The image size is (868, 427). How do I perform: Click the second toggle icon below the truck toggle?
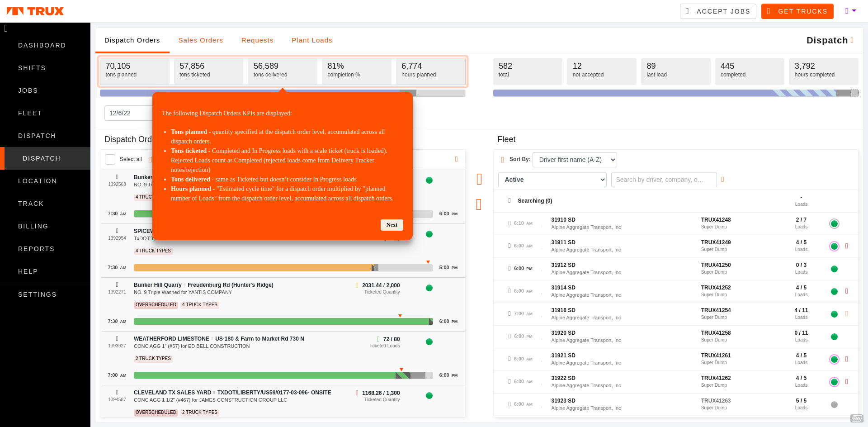[479, 204]
